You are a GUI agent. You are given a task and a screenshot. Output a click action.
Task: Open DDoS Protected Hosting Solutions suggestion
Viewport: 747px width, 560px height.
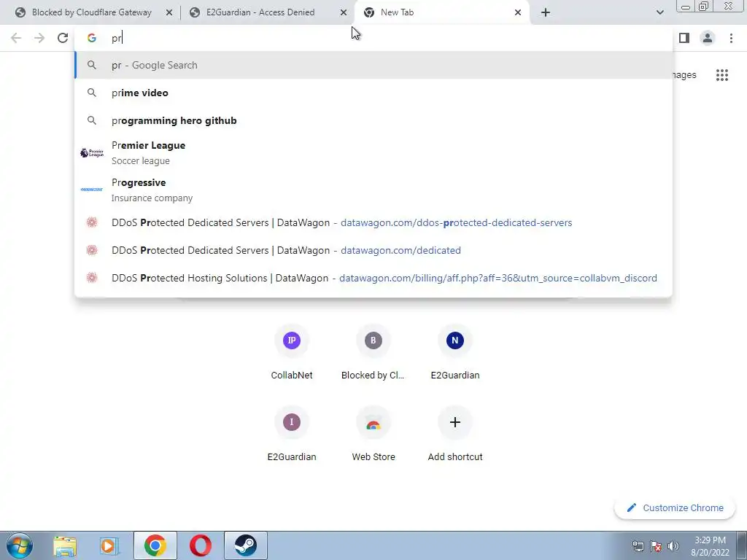point(373,278)
